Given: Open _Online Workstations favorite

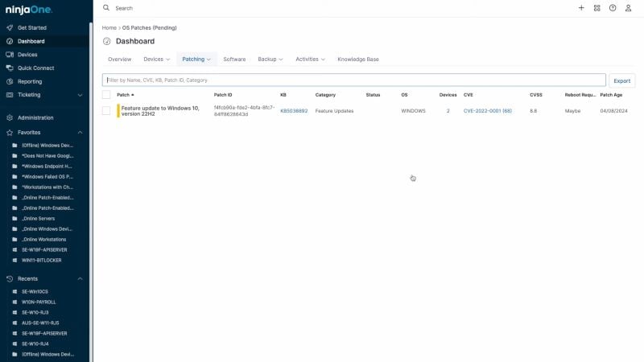Looking at the screenshot, I should click(x=43, y=240).
